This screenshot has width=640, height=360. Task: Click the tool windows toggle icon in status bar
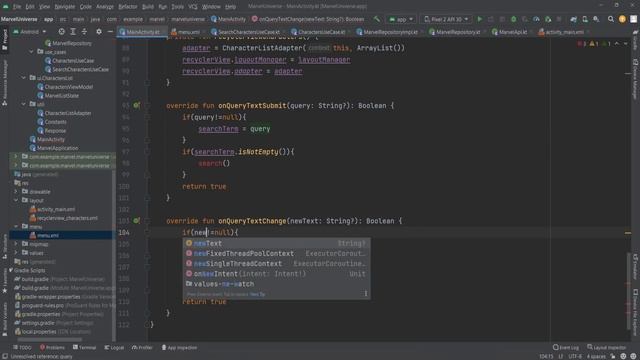coord(4,356)
